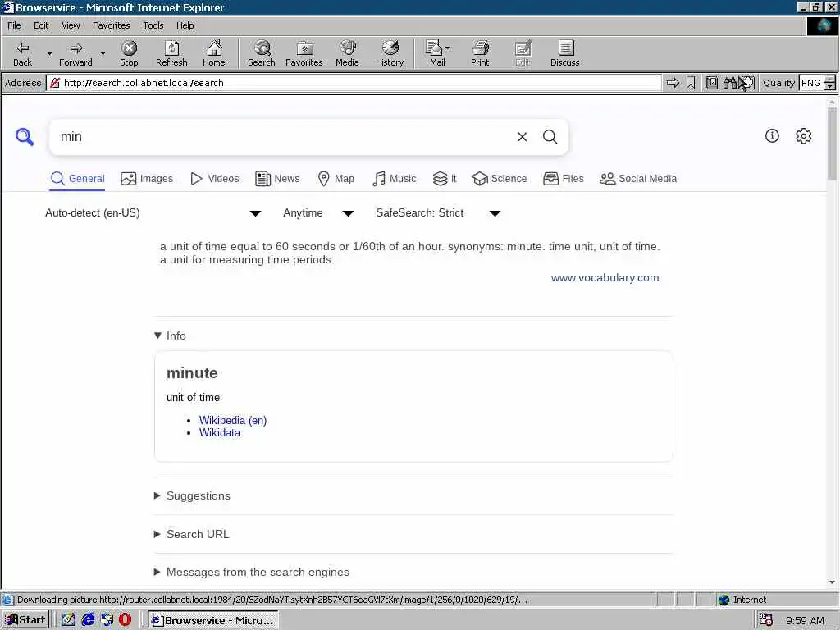Click the Browservice taskbar button
Viewport: 840px width, 630px height.
coord(213,620)
